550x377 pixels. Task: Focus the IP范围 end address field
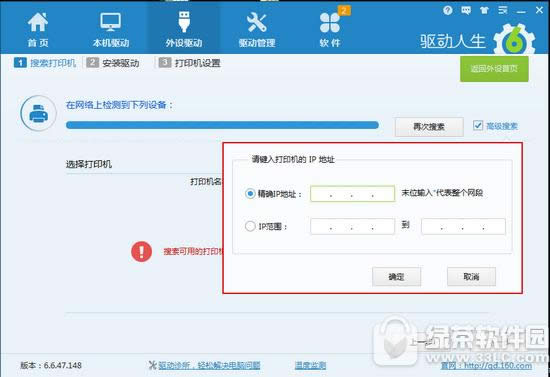click(x=463, y=226)
